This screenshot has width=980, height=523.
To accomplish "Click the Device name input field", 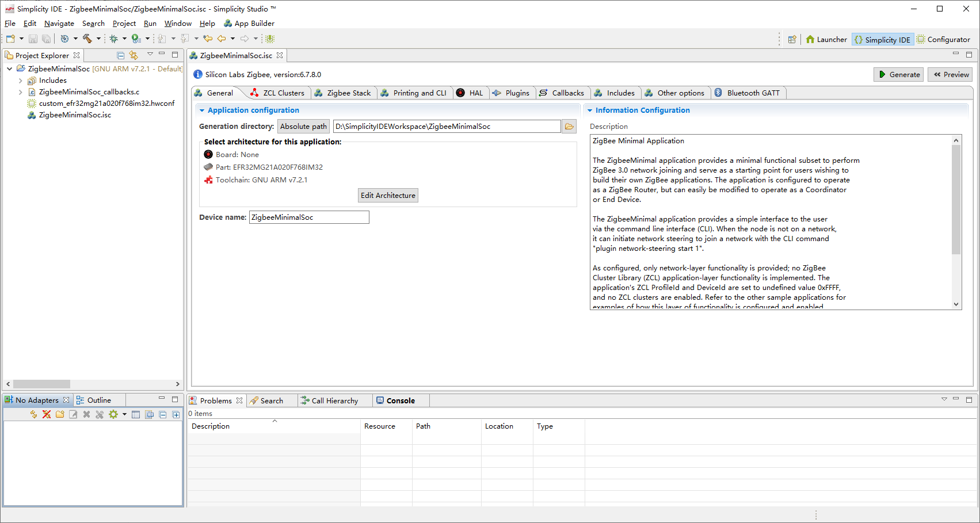I will point(309,217).
